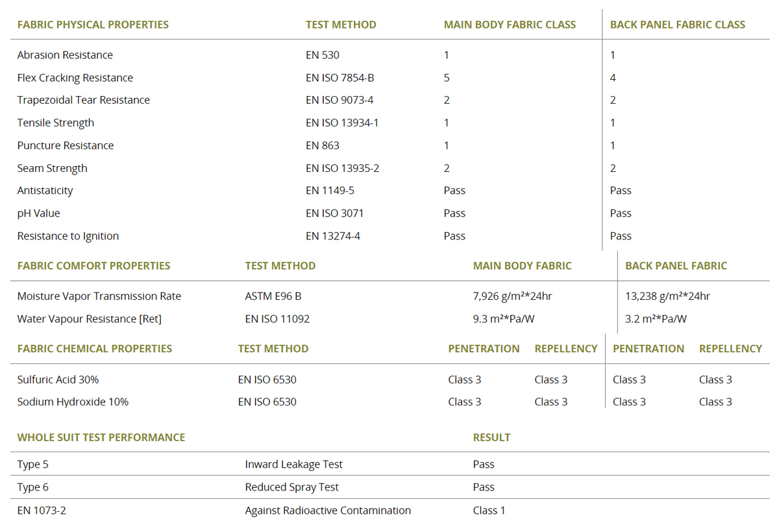Screen dimensions: 779x532
Task: Click the FABRIC CHEMICAL PROPERTIES heading
Action: [x=95, y=348]
